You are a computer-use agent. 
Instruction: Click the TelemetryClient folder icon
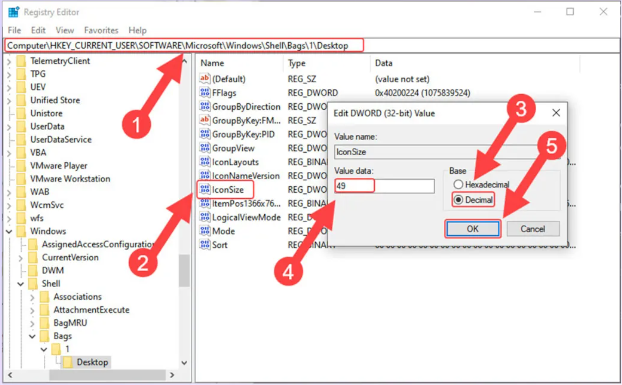[x=21, y=61]
